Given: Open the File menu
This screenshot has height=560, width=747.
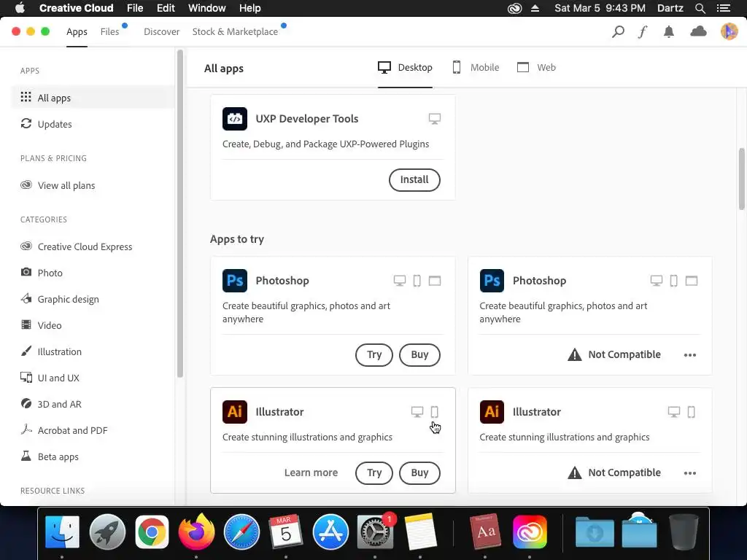Looking at the screenshot, I should pyautogui.click(x=135, y=8).
